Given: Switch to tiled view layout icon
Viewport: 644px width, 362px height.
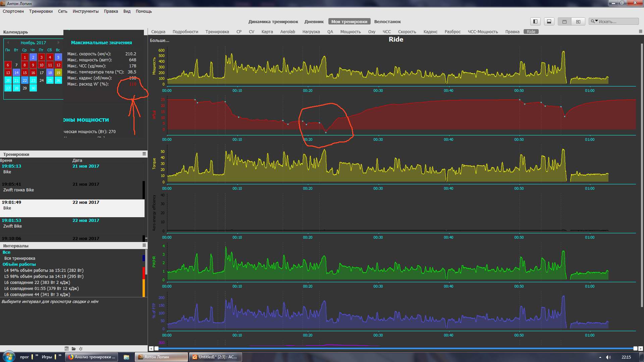Looking at the screenshot, I should point(578,21).
